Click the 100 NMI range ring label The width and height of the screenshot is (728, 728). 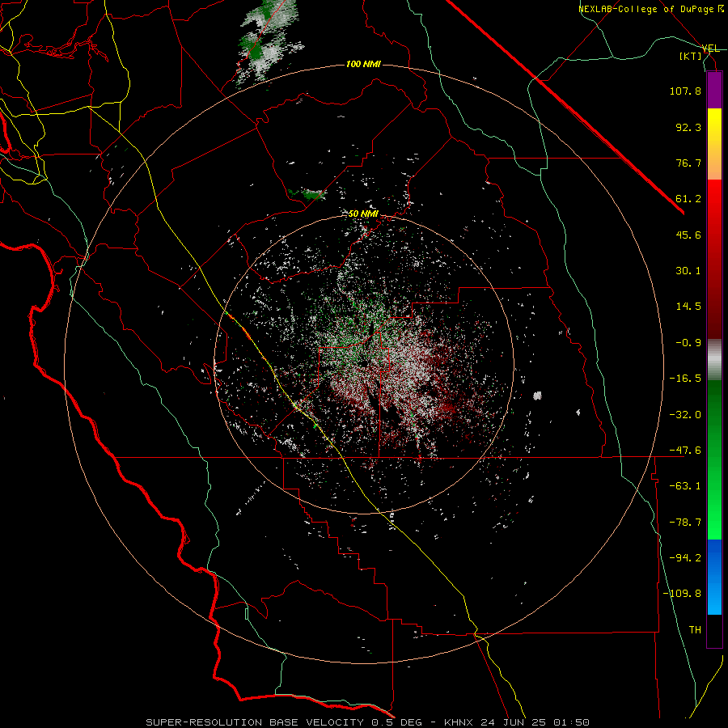363,64
